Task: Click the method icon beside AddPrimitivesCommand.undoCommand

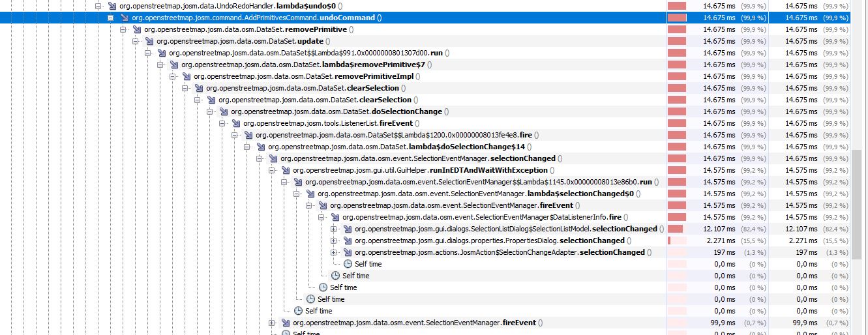Action: (x=125, y=18)
